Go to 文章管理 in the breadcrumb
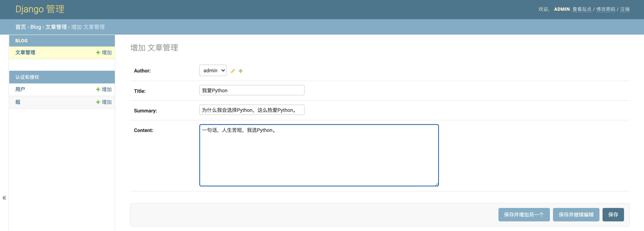The height and width of the screenshot is (231, 644). tap(56, 27)
